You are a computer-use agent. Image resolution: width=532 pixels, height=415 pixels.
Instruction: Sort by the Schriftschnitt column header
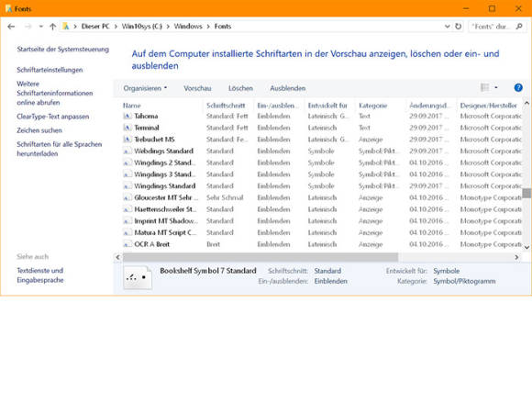(226, 106)
